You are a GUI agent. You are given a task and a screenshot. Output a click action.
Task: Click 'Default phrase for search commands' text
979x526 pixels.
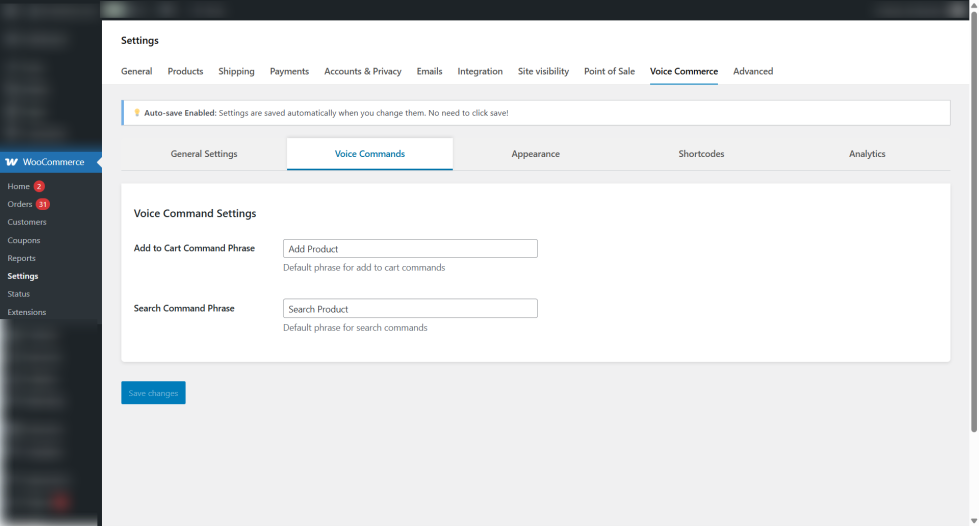(355, 327)
